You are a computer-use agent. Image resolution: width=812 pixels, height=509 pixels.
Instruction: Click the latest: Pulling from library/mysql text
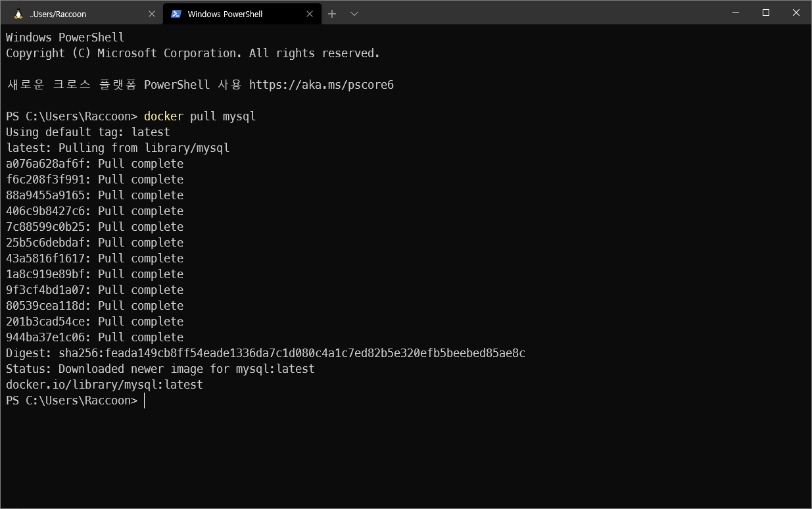117,147
